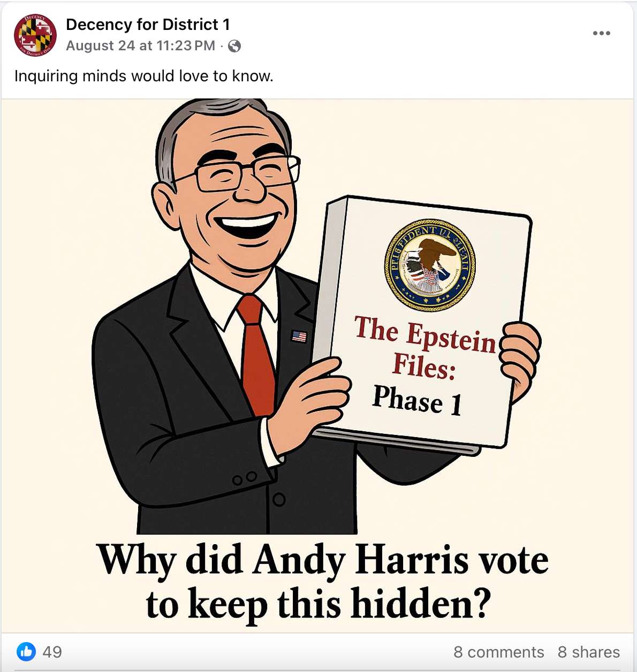
Task: Open the Decency for District 1 profile picture
Action: (x=35, y=35)
